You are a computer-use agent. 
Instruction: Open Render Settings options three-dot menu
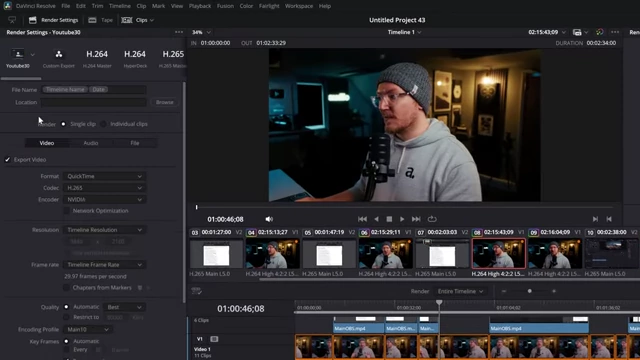pyautogui.click(x=179, y=32)
